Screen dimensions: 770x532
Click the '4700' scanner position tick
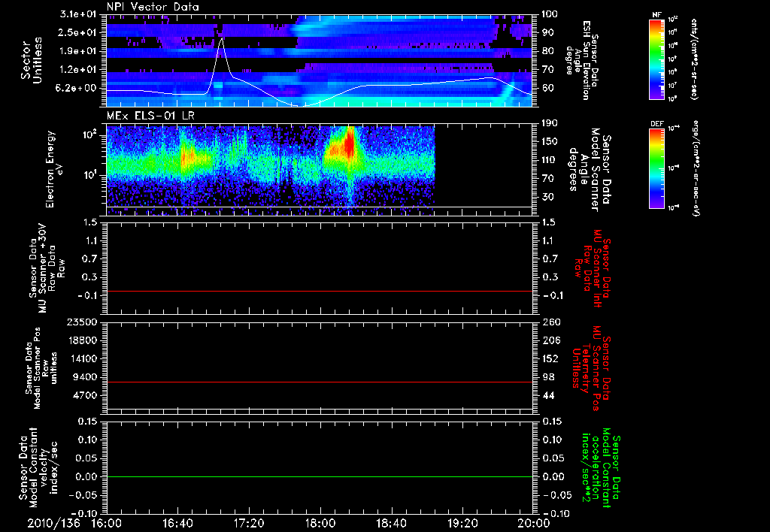coord(85,395)
